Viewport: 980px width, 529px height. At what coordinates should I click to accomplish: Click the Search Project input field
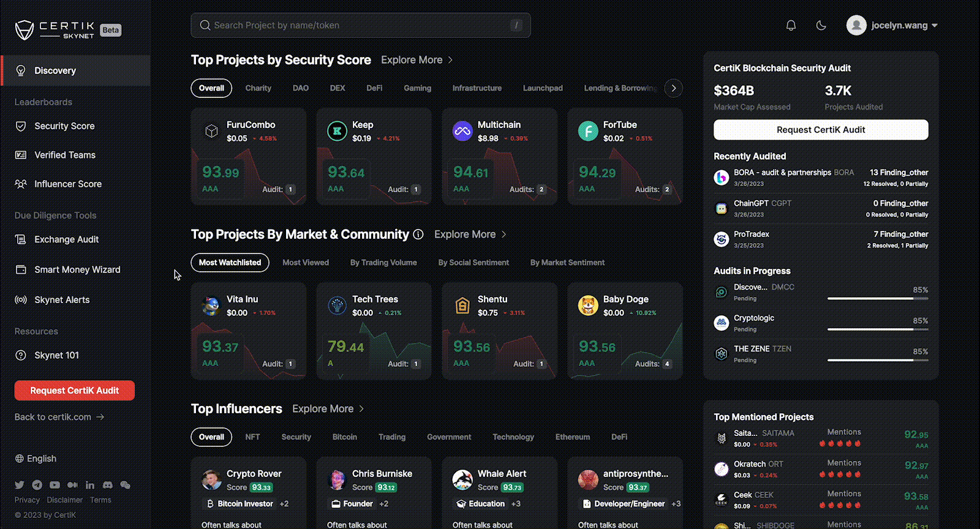361,25
